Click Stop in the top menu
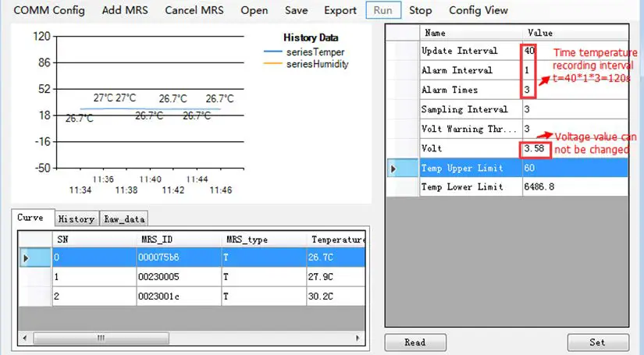This screenshot has height=355, width=644. point(420,10)
